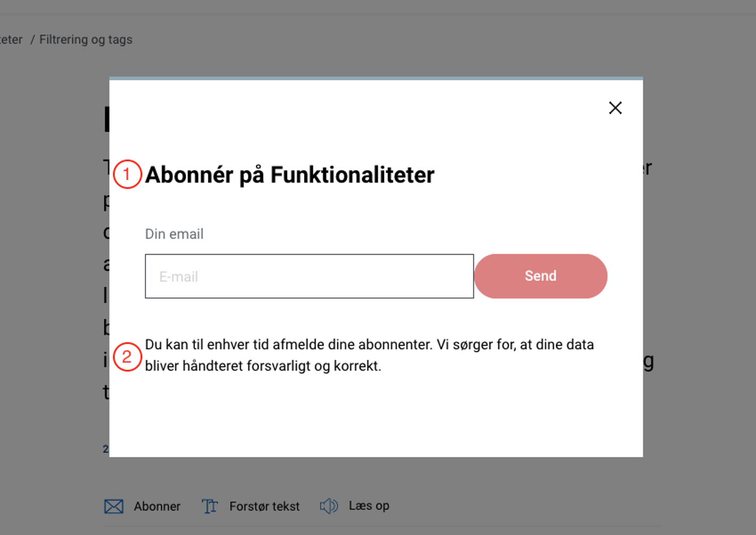The height and width of the screenshot is (535, 756).
Task: Open the Abonner text link
Action: (157, 506)
